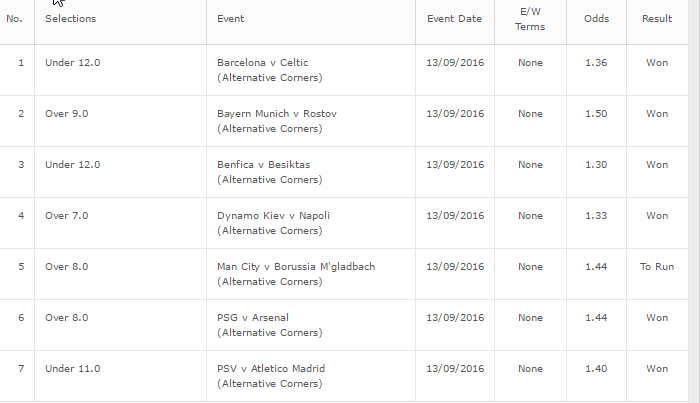The width and height of the screenshot is (700, 403).
Task: Click the Event column header
Action: click(230, 19)
